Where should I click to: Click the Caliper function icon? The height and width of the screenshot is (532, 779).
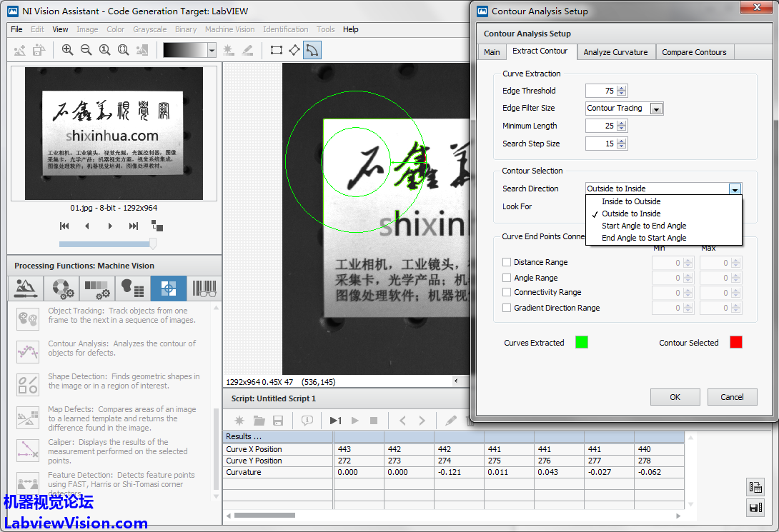tap(28, 449)
